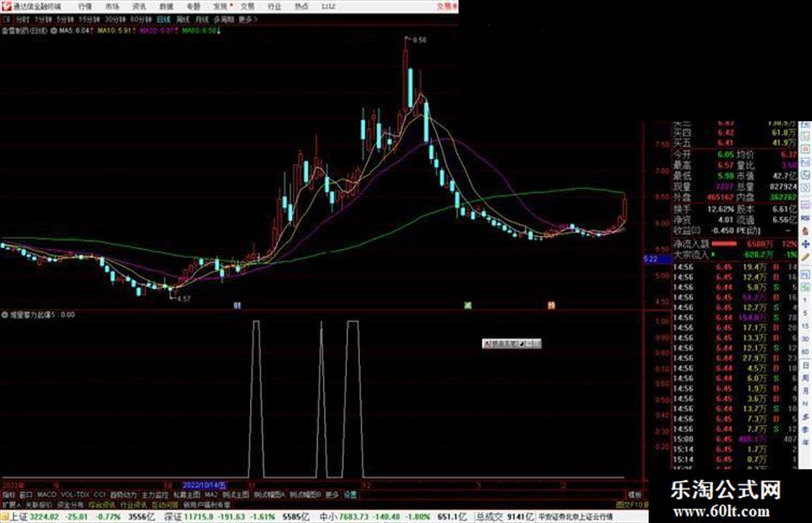Screen dimensions: 812x523
Task: Click the 2022/10/14 date label on the timeline
Action: pyautogui.click(x=204, y=486)
